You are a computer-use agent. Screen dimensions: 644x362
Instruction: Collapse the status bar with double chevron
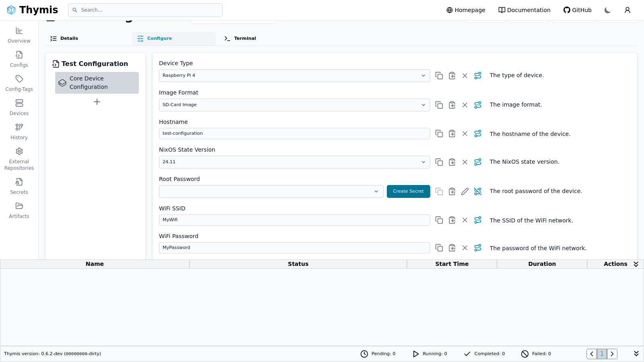point(636,354)
